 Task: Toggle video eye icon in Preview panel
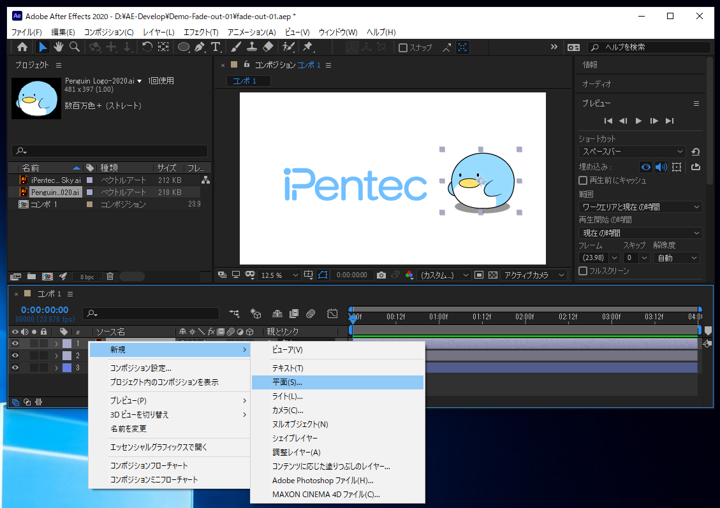[x=646, y=167]
